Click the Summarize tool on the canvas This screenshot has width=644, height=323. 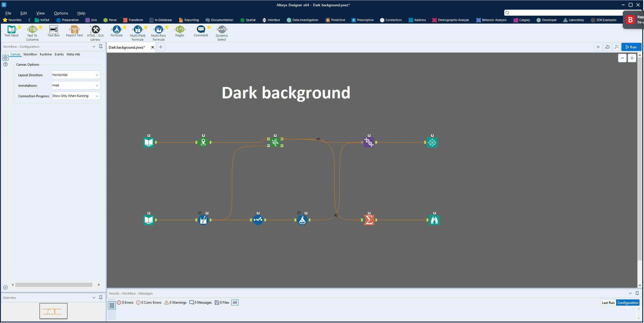pos(369,220)
